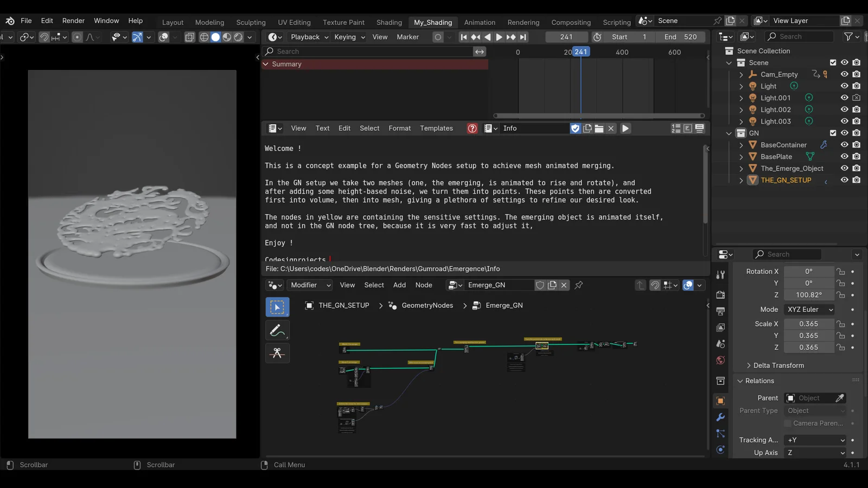Collapse the Summary channel in the timeline

(x=266, y=64)
